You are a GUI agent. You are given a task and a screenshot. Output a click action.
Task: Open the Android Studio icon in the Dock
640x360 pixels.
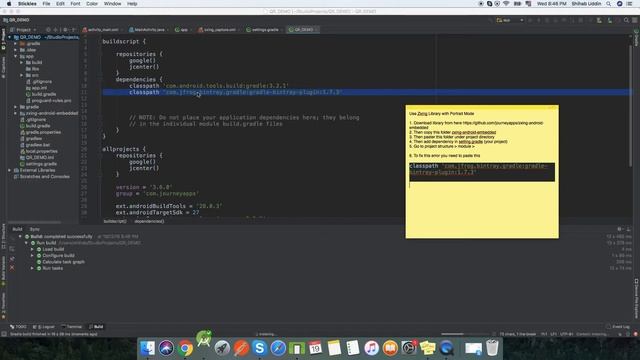click(x=204, y=340)
